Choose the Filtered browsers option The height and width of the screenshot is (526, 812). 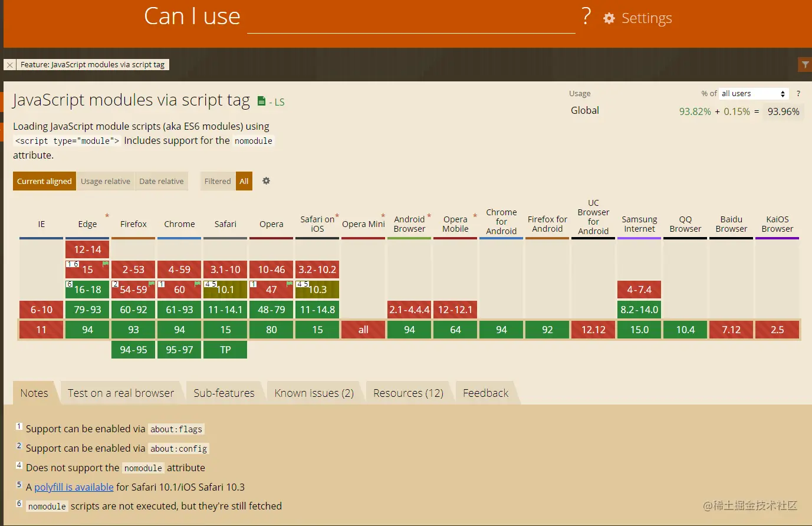click(218, 181)
